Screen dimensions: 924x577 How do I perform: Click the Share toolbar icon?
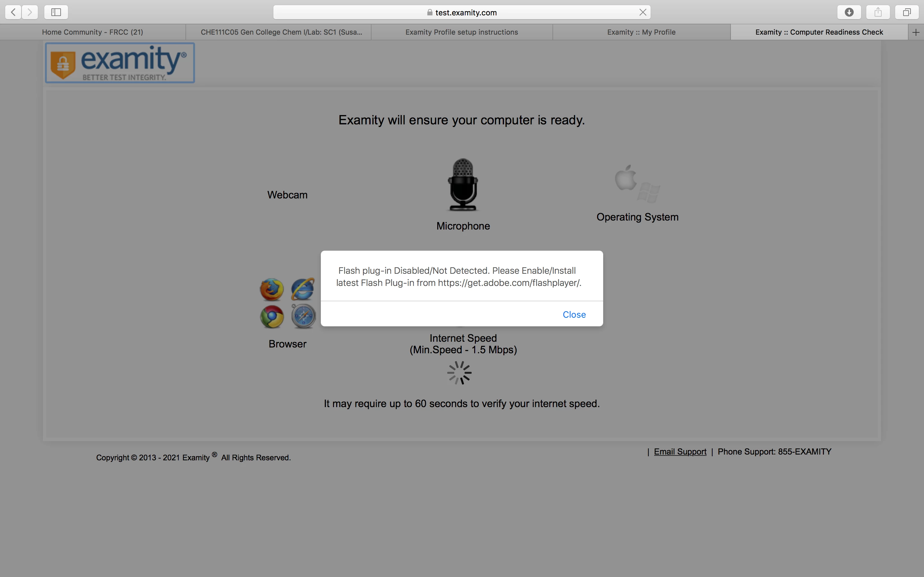point(878,12)
